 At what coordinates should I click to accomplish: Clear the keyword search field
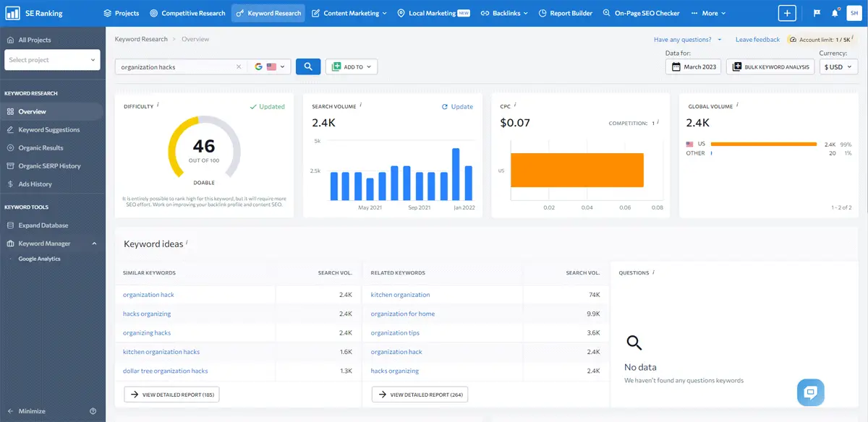(239, 67)
